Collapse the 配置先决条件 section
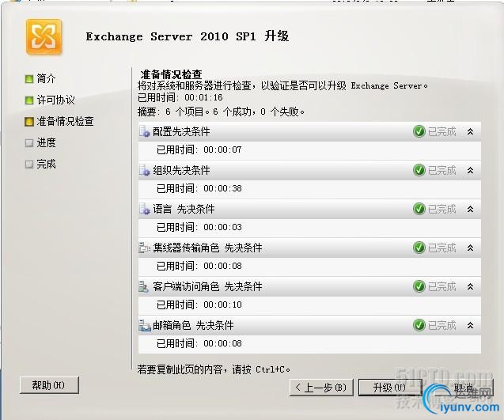This screenshot has height=420, width=504. click(470, 131)
